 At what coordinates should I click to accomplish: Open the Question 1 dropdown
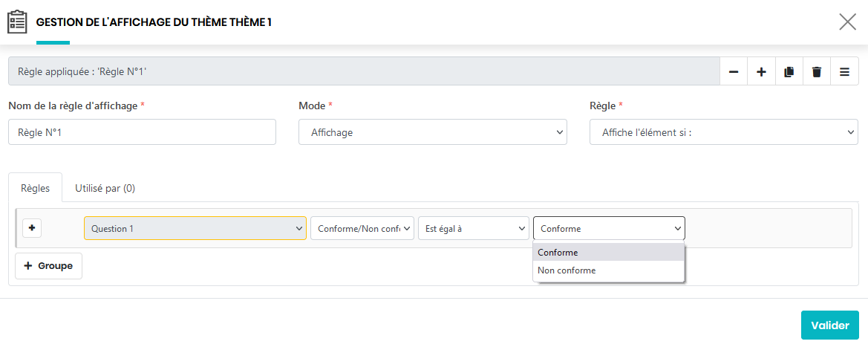point(195,228)
